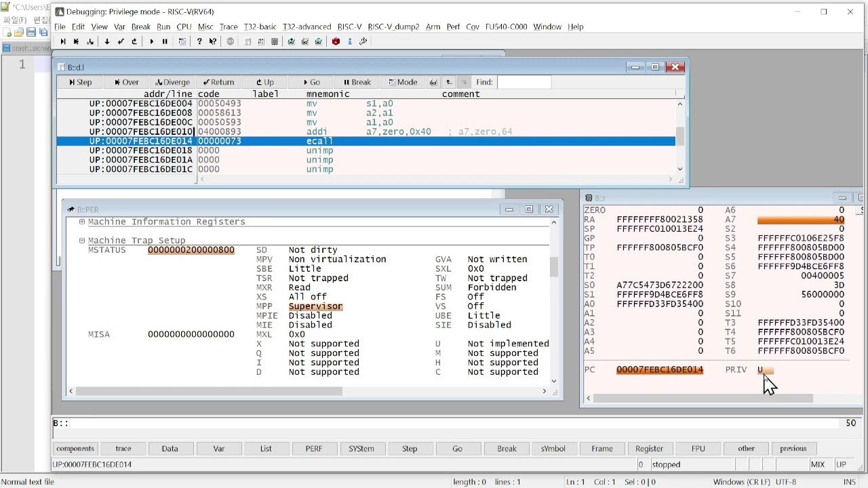
Task: Open the Trace menu
Action: pos(229,26)
